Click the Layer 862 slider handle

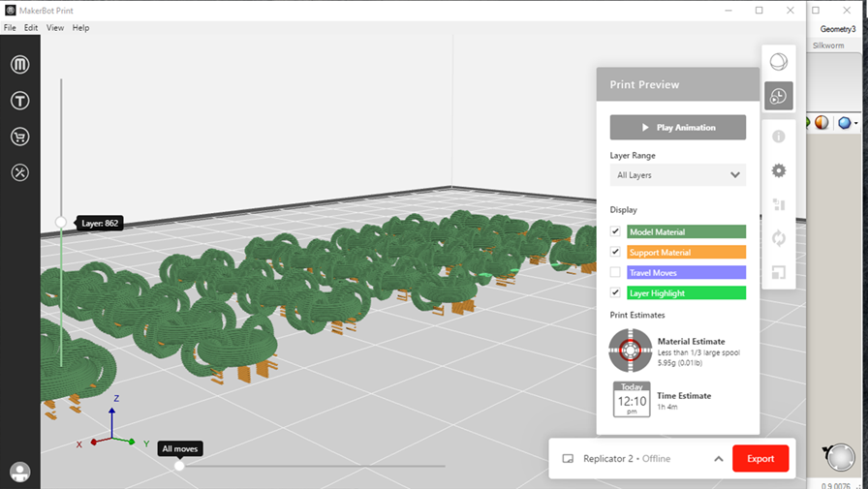(x=61, y=223)
